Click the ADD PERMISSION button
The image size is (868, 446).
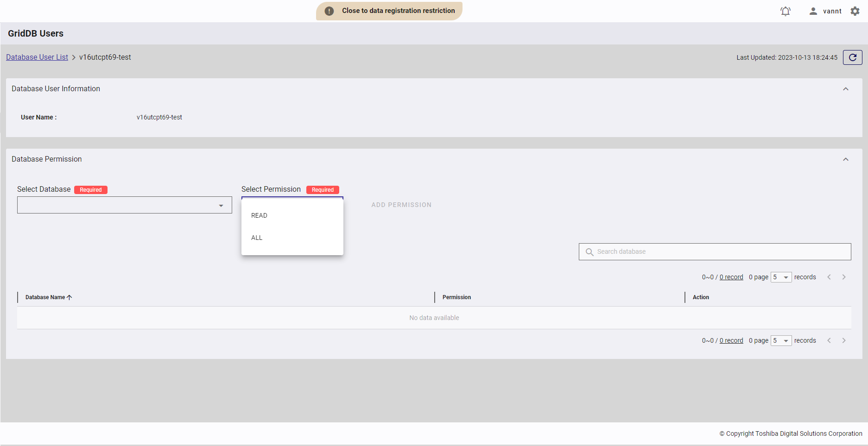point(401,205)
